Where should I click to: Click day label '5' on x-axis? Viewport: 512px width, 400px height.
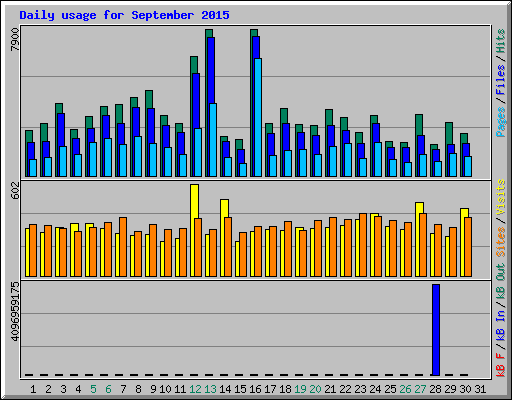click(x=93, y=389)
